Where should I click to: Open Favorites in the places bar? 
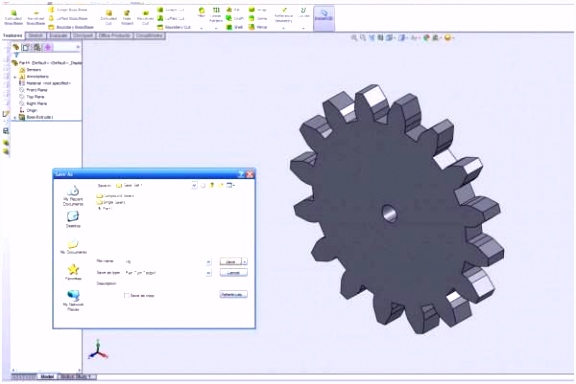coord(73,272)
